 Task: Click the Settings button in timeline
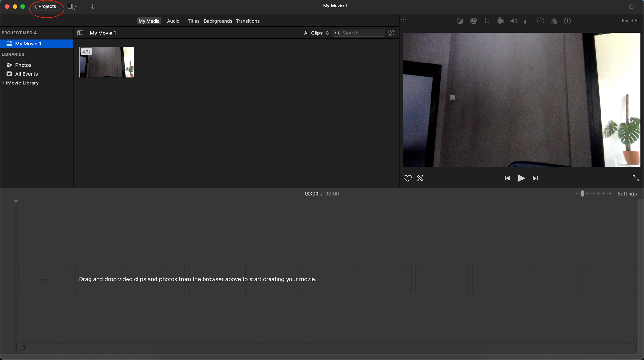point(627,193)
